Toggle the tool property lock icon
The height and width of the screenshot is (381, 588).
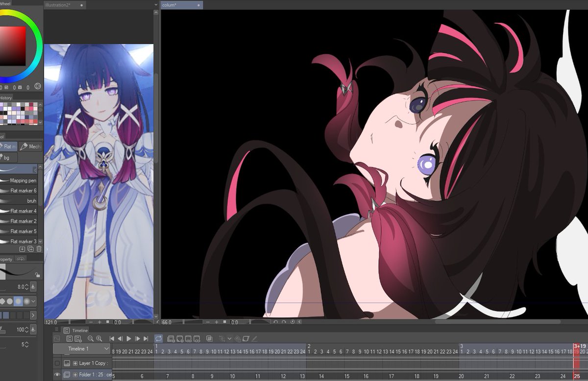37,275
